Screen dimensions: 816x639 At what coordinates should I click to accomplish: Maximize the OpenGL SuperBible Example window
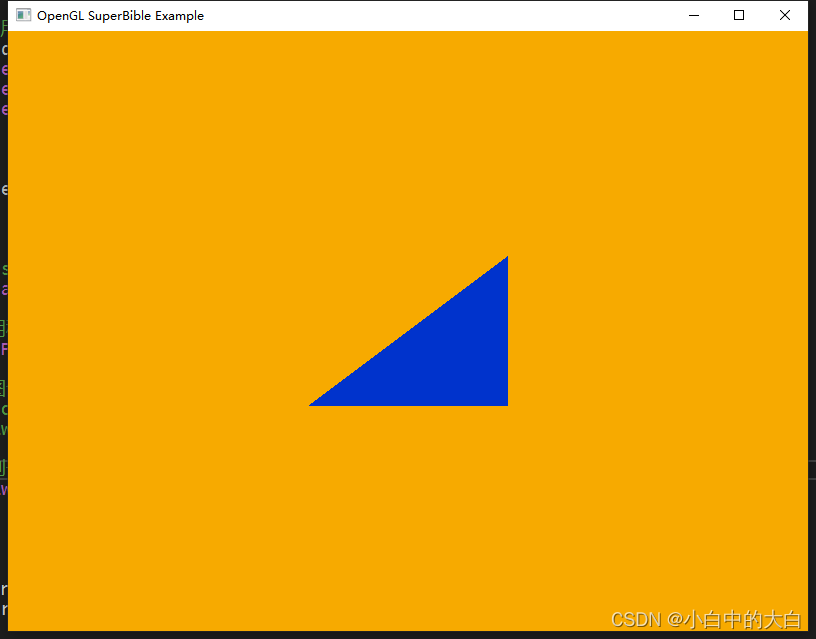(738, 16)
